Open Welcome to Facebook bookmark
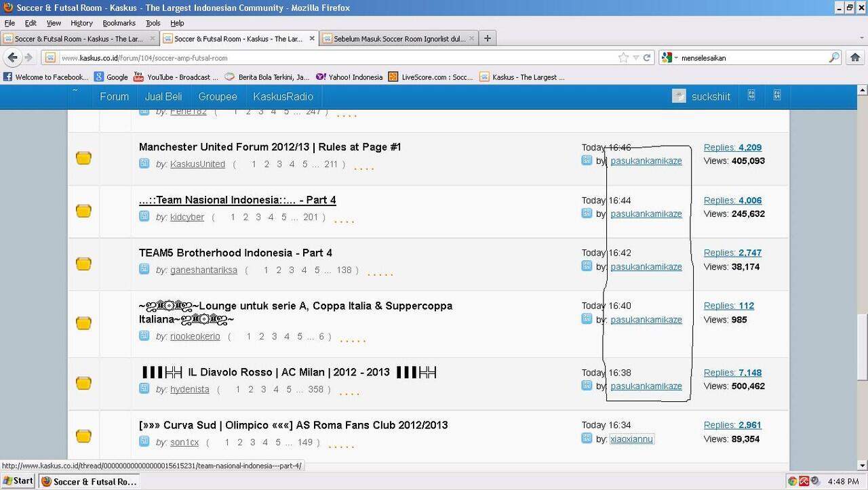This screenshot has height=490, width=868. [x=45, y=77]
